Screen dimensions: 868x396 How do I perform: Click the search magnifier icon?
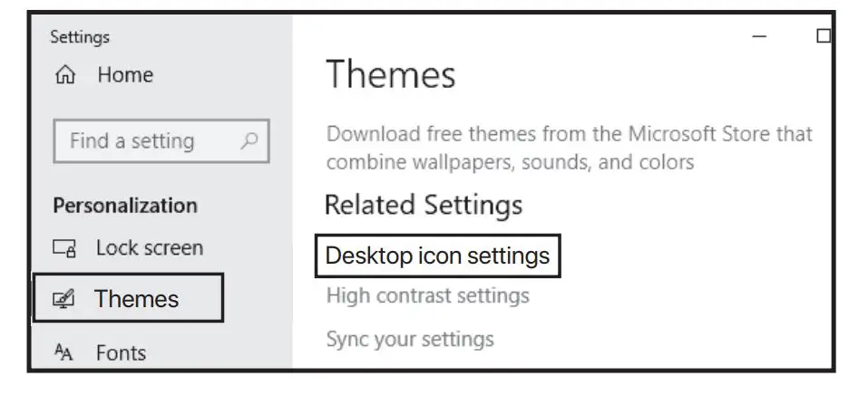pyautogui.click(x=249, y=140)
